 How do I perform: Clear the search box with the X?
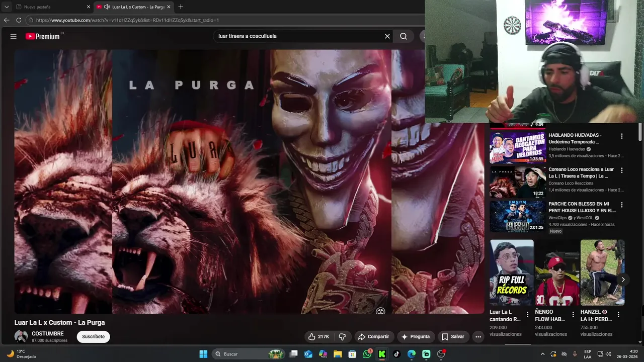coord(387,36)
